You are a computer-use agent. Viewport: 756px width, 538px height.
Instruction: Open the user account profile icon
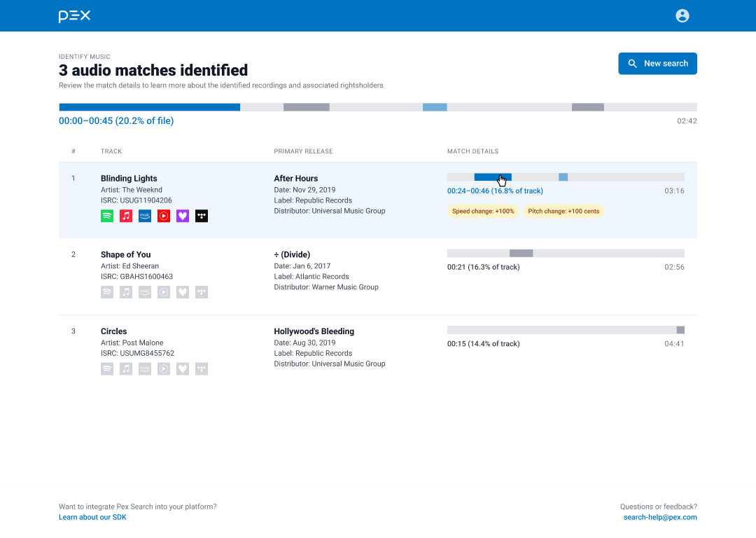tap(682, 15)
